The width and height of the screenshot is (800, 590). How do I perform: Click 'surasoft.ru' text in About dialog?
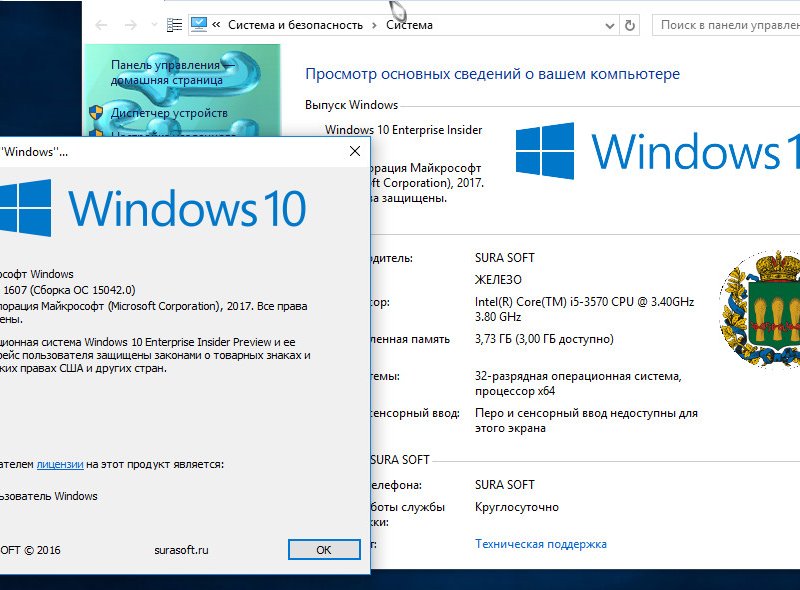(x=181, y=550)
